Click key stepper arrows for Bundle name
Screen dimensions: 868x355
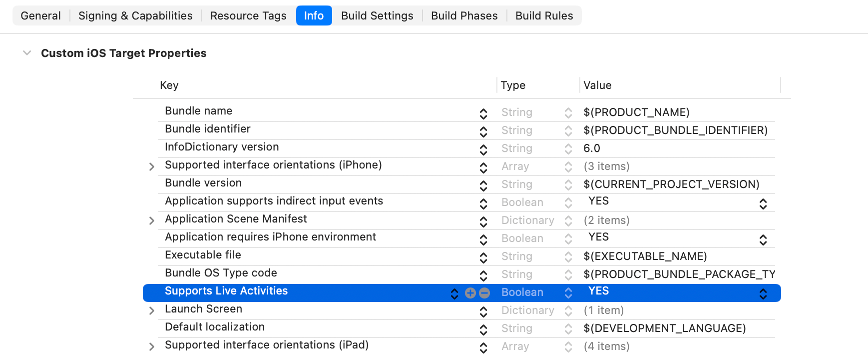[x=483, y=113]
